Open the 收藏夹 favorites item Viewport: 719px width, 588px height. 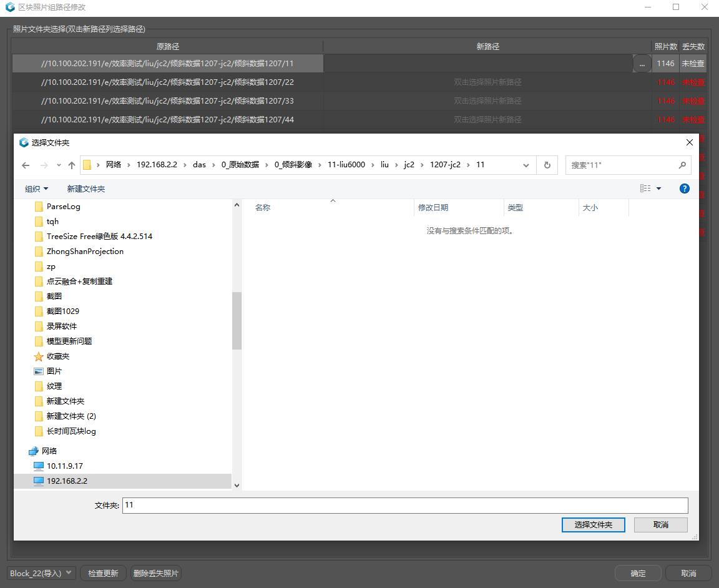[x=58, y=356]
